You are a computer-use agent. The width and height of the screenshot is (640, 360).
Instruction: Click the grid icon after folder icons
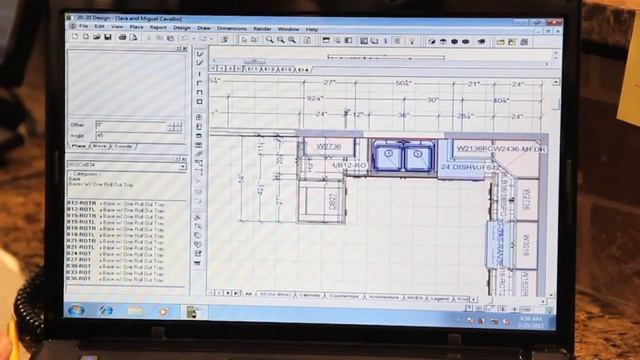[x=524, y=42]
